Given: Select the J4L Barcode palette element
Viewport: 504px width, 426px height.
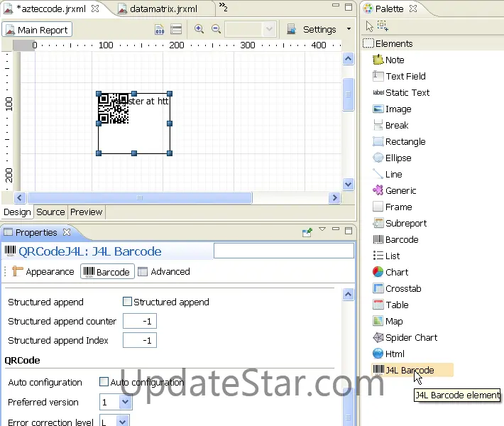Looking at the screenshot, I should tap(412, 370).
